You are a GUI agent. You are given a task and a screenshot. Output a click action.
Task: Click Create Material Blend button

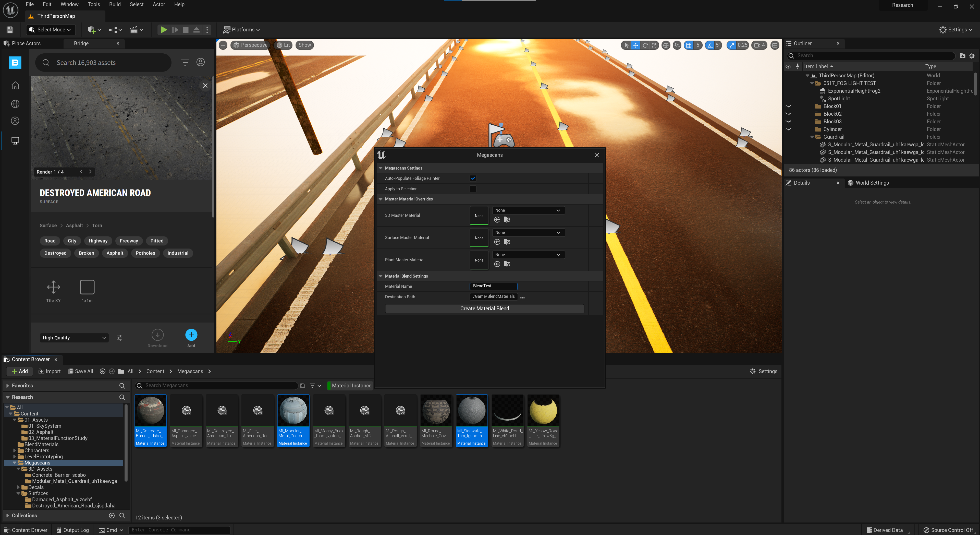(x=484, y=308)
